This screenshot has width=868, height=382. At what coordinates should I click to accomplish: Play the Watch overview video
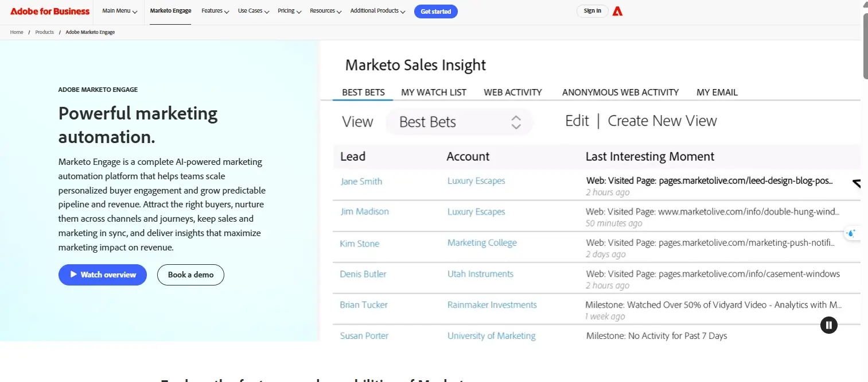103,275
